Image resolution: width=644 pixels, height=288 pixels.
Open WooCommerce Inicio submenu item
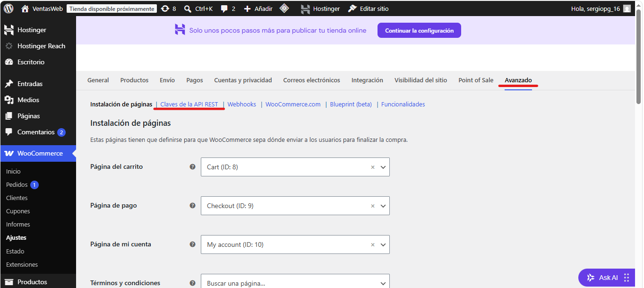(x=13, y=171)
